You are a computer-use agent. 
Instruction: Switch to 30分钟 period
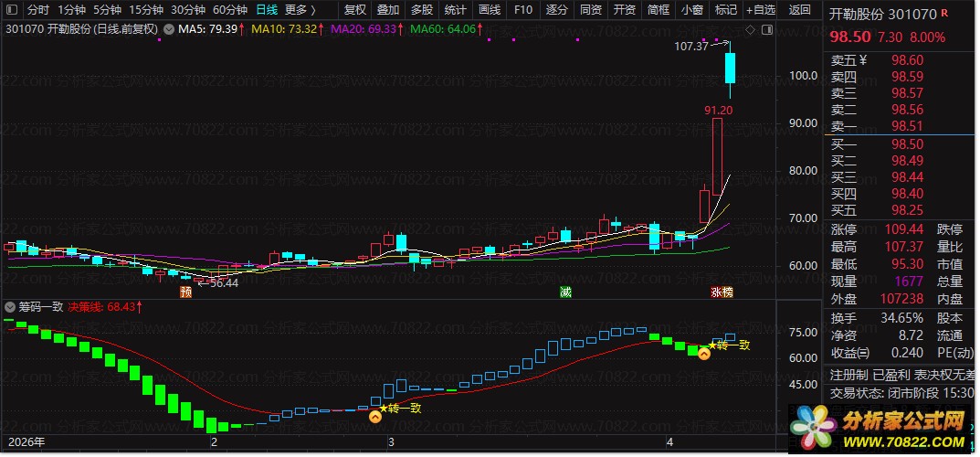point(188,10)
